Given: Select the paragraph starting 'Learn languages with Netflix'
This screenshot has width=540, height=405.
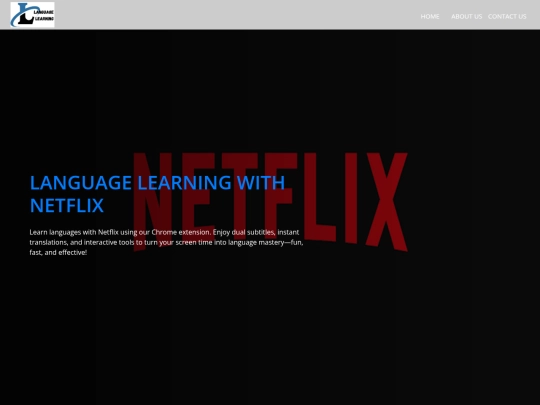Looking at the screenshot, I should 166,242.
